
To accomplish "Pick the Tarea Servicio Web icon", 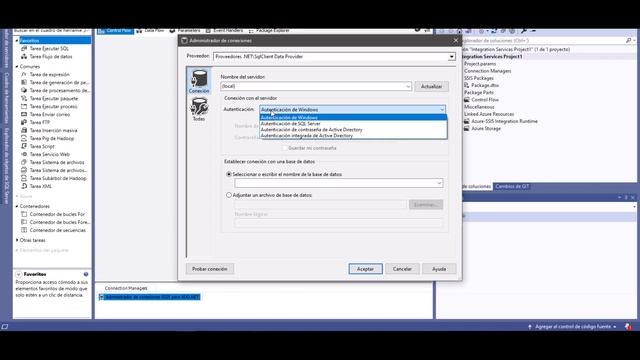I will tap(24, 154).
